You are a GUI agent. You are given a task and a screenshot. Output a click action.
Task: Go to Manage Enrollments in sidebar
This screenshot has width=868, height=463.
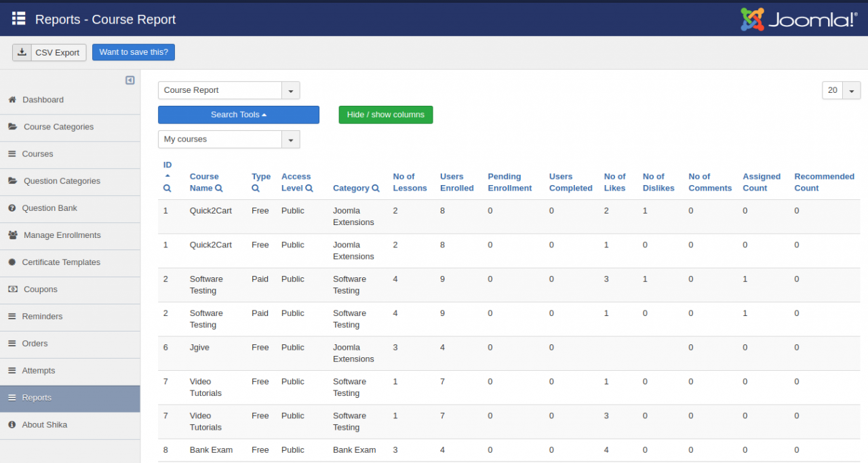pyautogui.click(x=62, y=235)
